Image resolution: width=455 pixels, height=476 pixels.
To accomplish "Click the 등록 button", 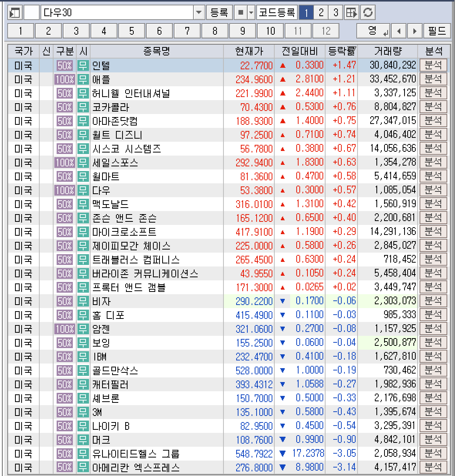I will click(220, 13).
